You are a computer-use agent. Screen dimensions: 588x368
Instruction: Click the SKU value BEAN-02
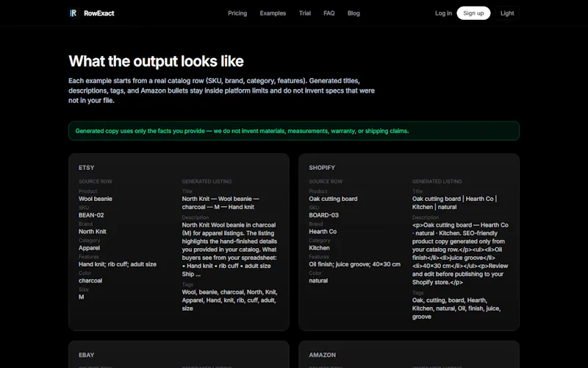point(91,215)
